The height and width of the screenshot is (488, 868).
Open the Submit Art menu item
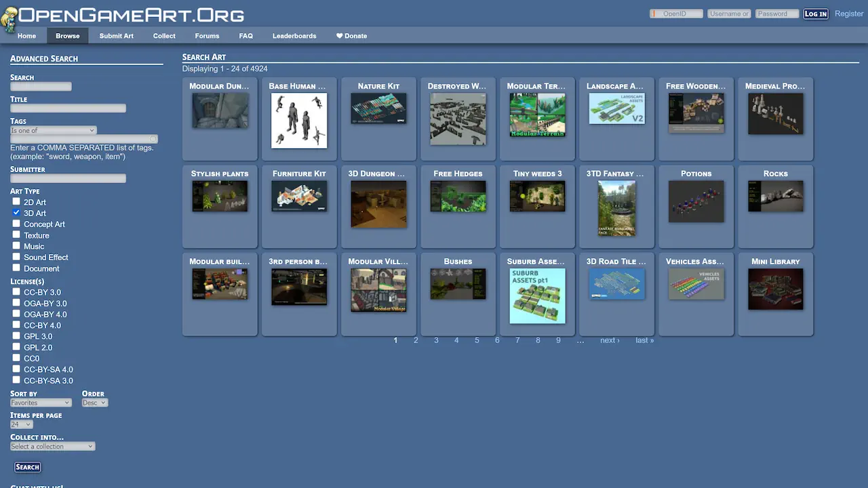[117, 36]
